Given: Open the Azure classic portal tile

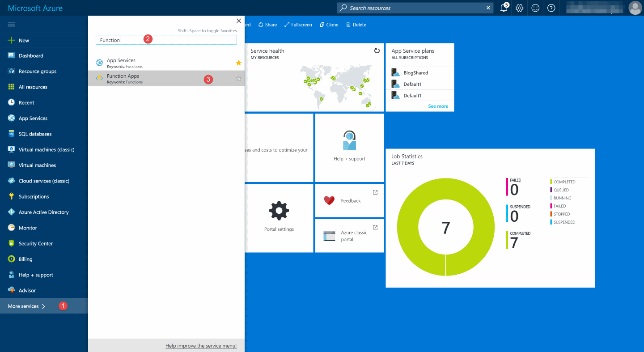Looking at the screenshot, I should pyautogui.click(x=349, y=236).
